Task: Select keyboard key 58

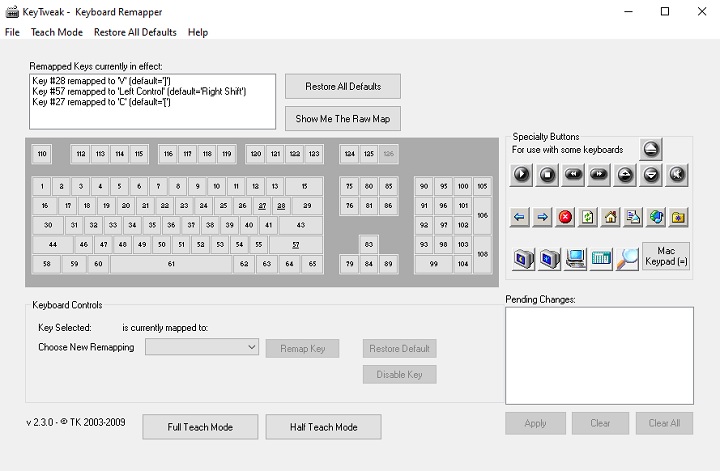Action: click(x=46, y=264)
